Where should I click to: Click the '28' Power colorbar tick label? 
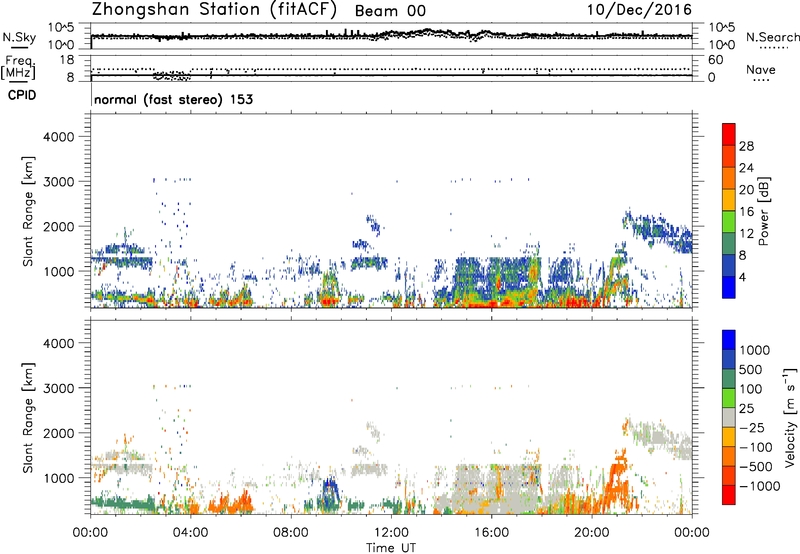(x=746, y=146)
